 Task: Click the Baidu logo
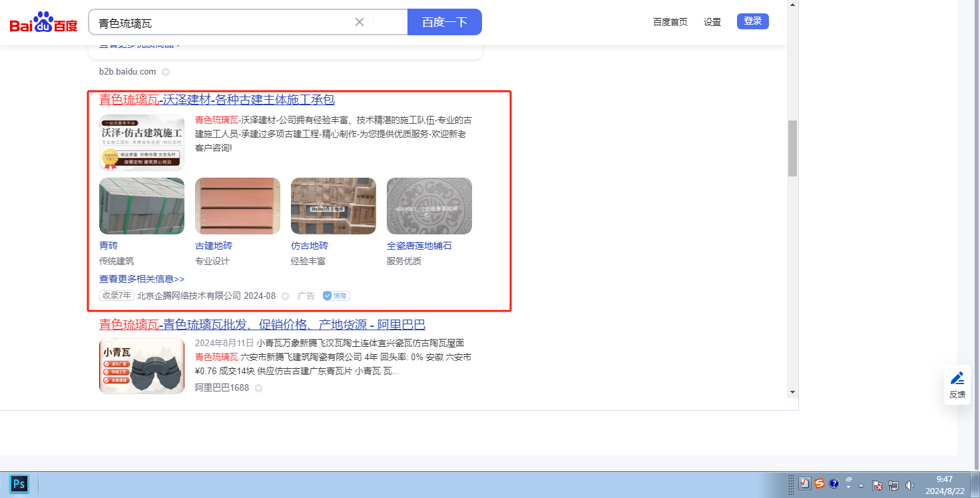44,22
